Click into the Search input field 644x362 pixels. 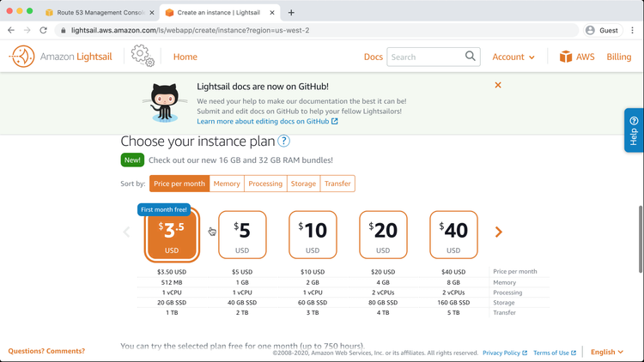[x=425, y=57]
